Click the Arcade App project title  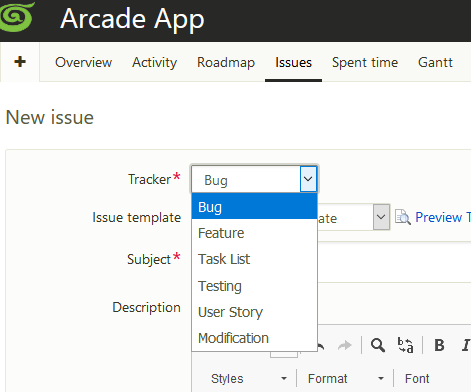click(132, 19)
